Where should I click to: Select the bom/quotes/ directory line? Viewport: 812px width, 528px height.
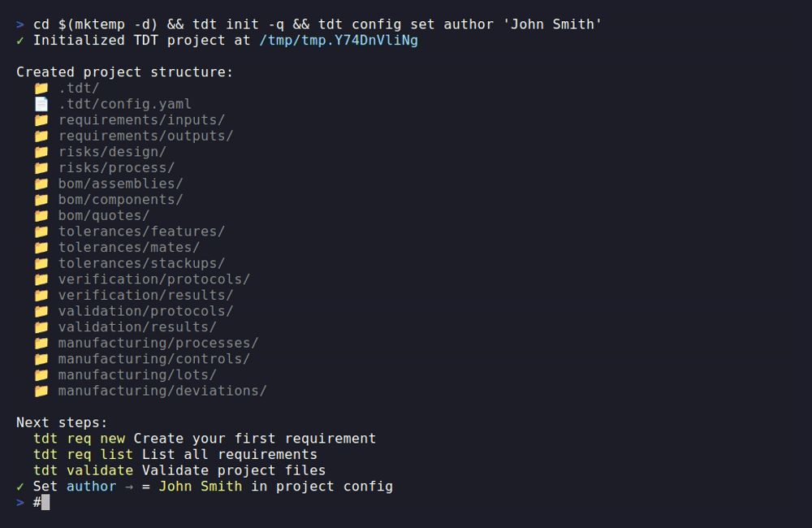coord(104,215)
